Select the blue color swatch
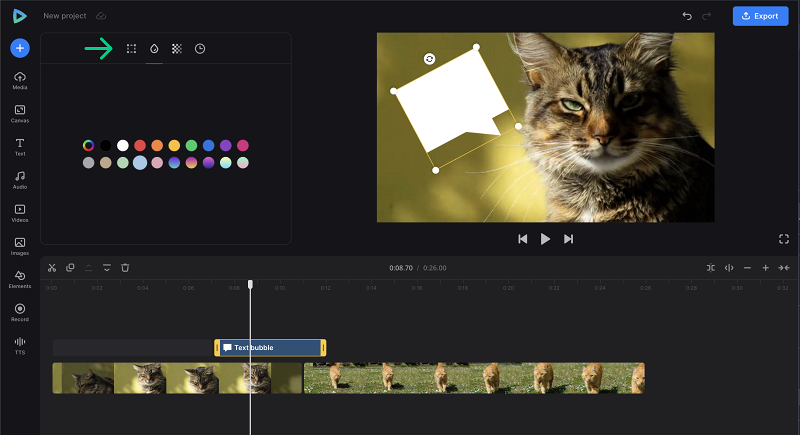800x435 pixels. [208, 145]
